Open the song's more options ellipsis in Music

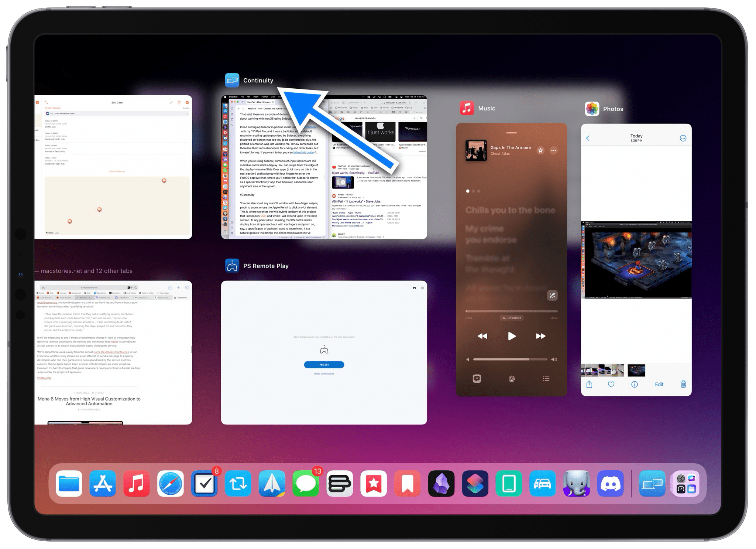click(x=553, y=150)
